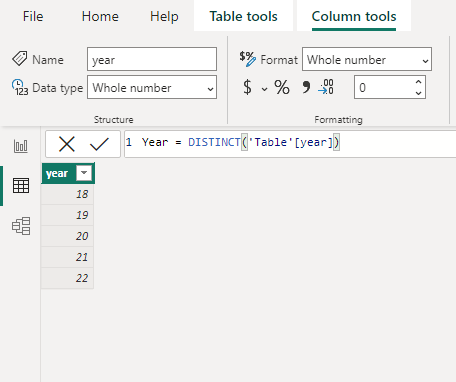The width and height of the screenshot is (456, 382).
Task: Click the Structure group label
Action: click(113, 119)
